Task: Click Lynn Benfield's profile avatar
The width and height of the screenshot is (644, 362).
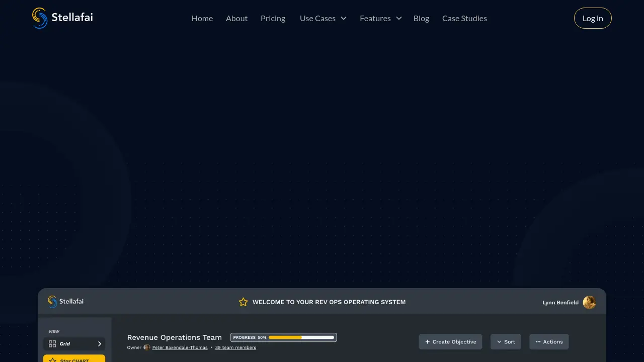Action: [x=589, y=302]
